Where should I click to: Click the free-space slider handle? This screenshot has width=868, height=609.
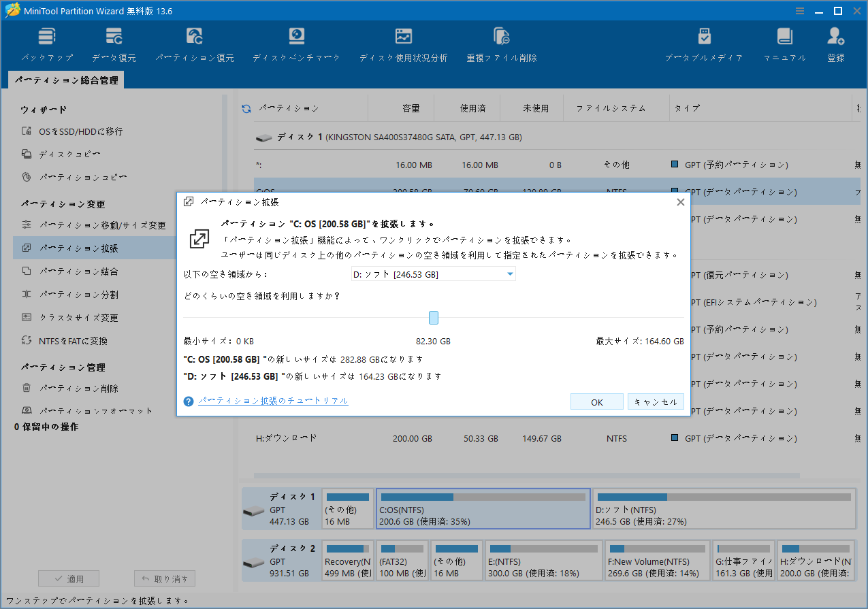click(434, 318)
